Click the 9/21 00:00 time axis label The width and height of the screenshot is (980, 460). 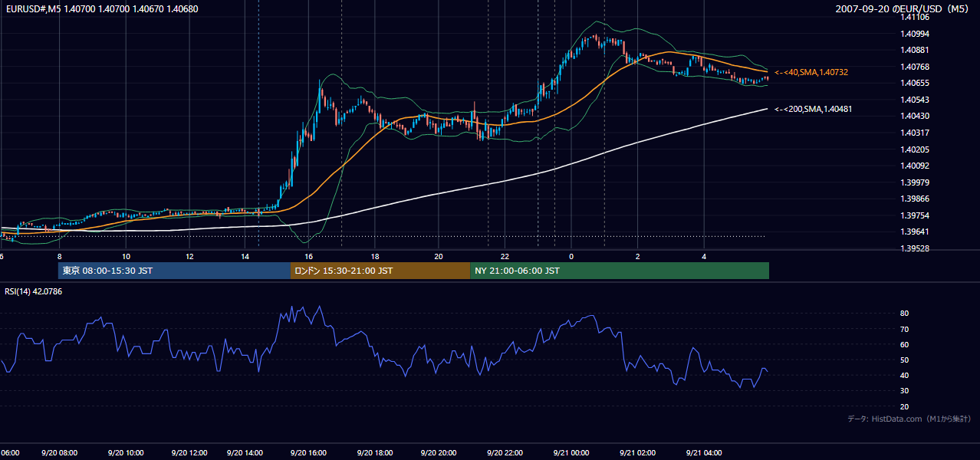pyautogui.click(x=571, y=453)
